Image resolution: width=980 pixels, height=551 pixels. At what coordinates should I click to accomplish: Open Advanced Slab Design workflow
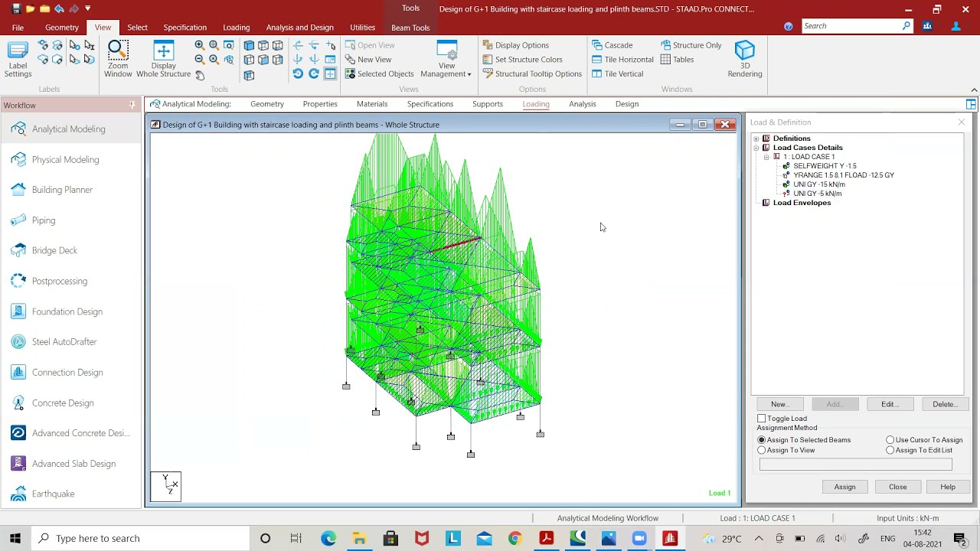pyautogui.click(x=73, y=464)
